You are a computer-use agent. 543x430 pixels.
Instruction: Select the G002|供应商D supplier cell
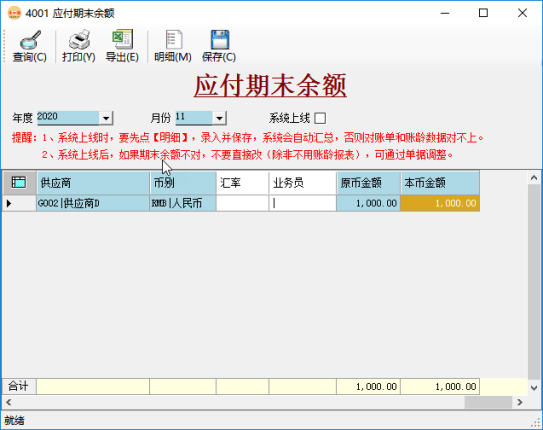[x=93, y=203]
